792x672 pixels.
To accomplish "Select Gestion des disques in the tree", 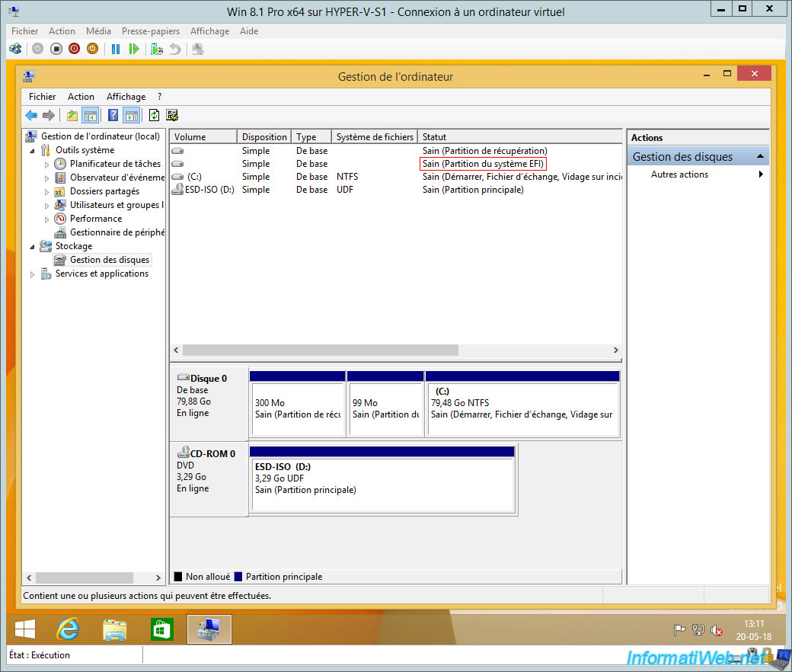I will pos(110,260).
